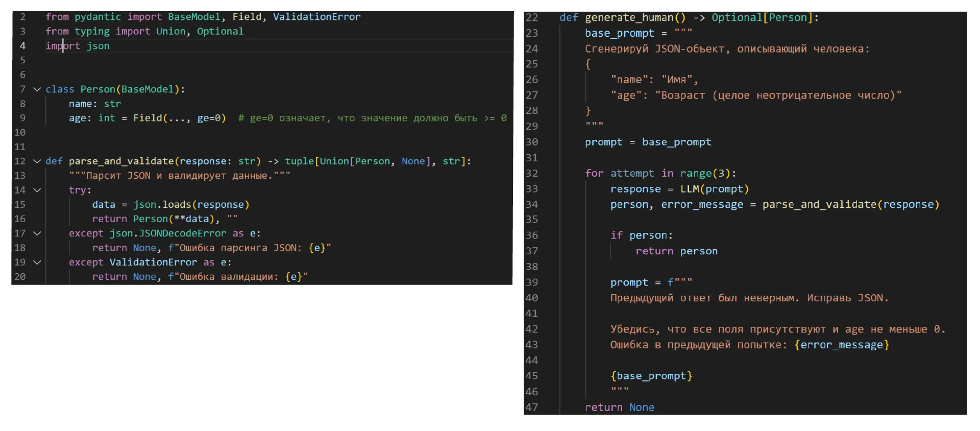Image resolution: width=980 pixels, height=431 pixels.
Task: Click line number 32 in right editor
Action: 532,174
